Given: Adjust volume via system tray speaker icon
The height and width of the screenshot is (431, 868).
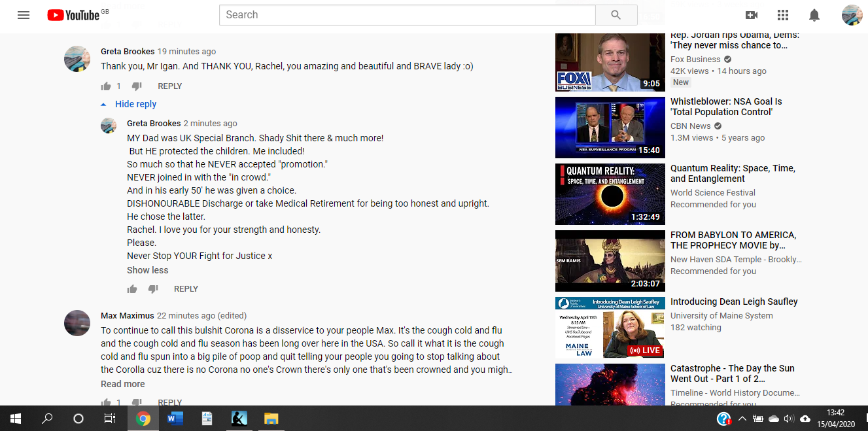Looking at the screenshot, I should click(x=788, y=419).
